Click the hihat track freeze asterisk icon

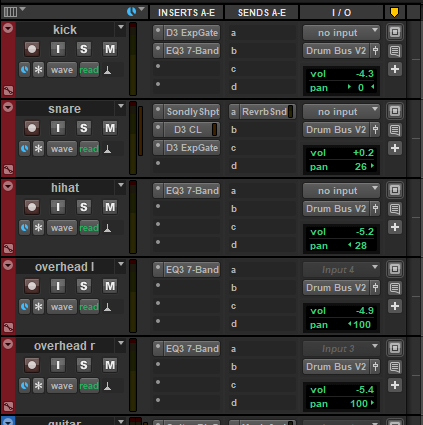coord(39,228)
